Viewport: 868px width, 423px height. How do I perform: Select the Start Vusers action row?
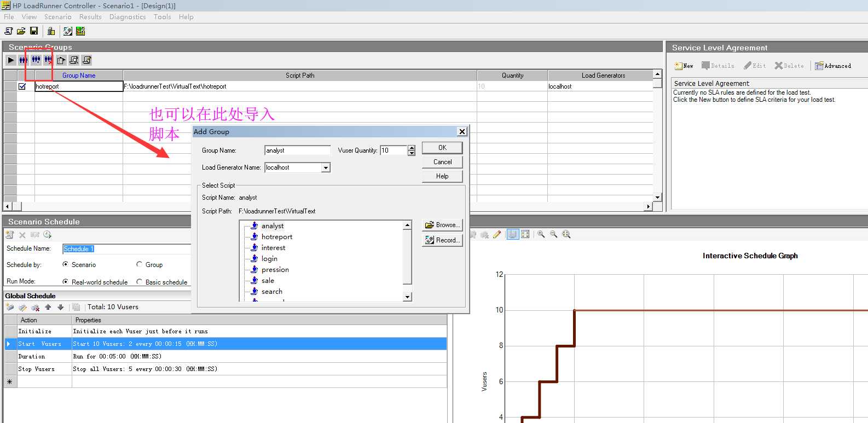[225, 344]
